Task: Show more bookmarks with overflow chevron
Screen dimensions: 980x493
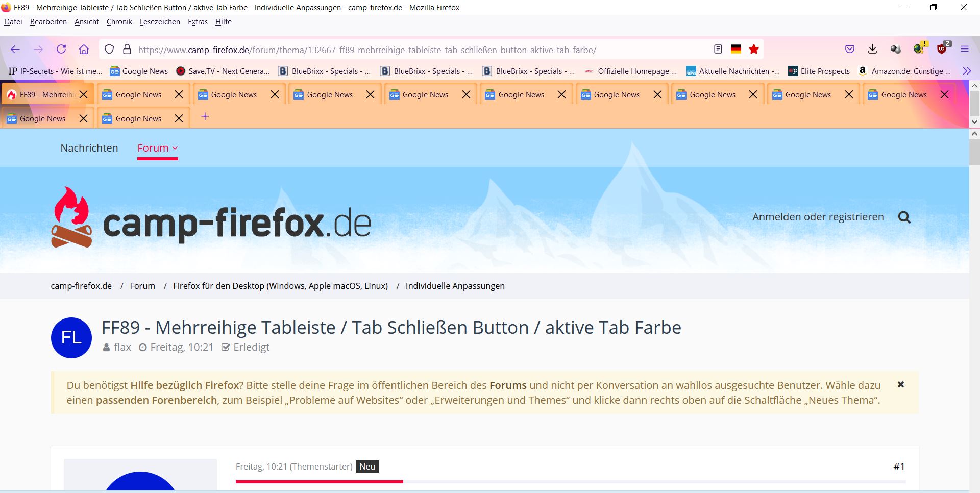Action: click(967, 71)
